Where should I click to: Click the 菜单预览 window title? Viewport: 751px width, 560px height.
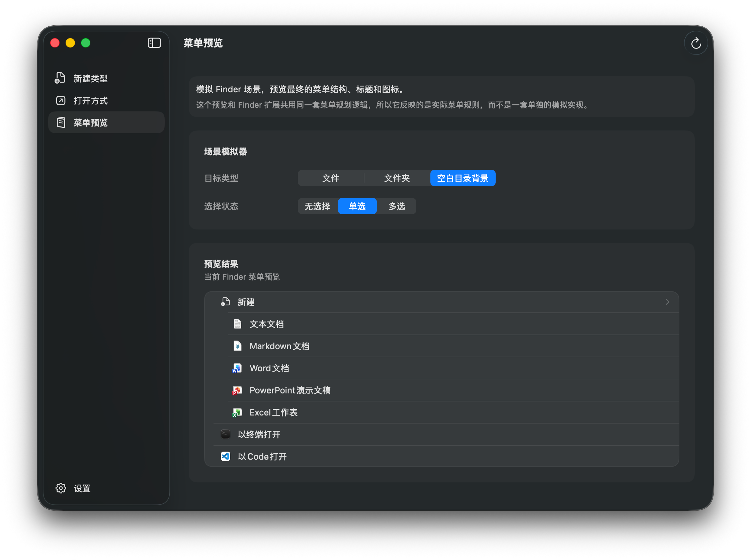(203, 43)
